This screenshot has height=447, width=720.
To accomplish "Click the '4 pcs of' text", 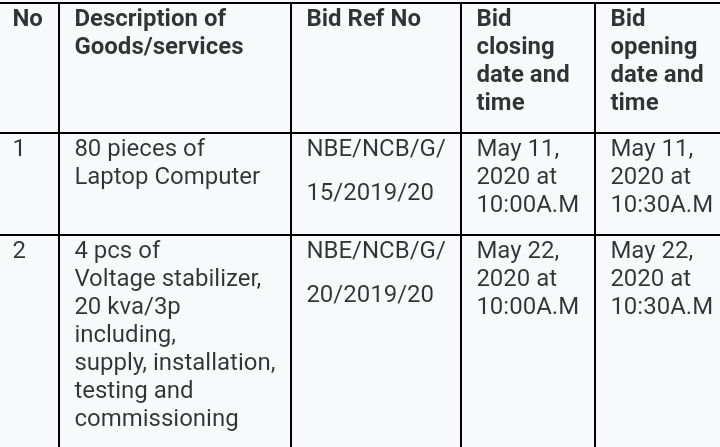I will [x=117, y=250].
